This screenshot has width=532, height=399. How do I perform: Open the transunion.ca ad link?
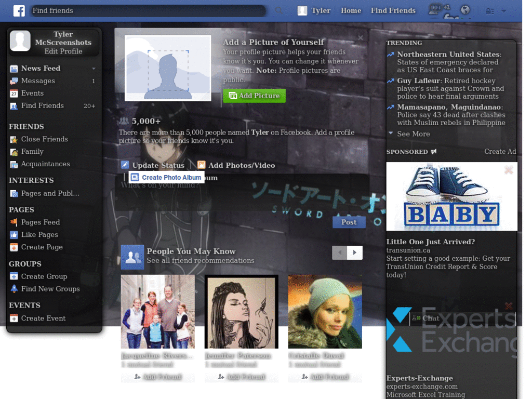point(408,250)
